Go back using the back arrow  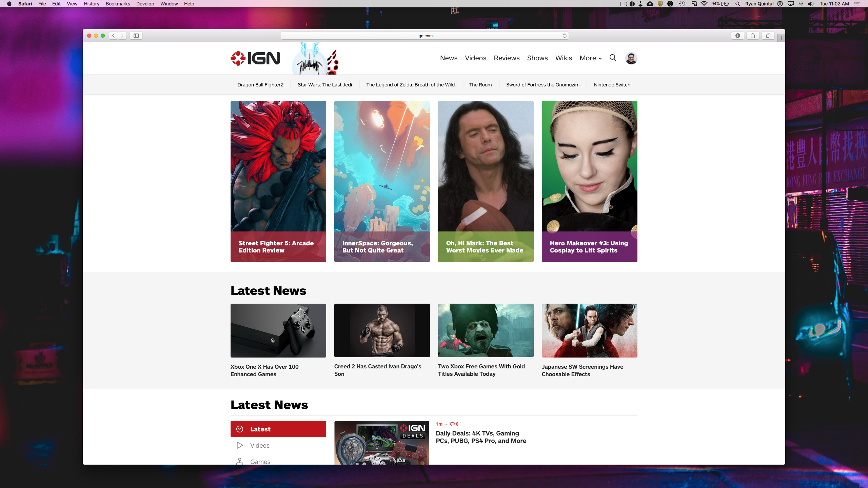(x=113, y=35)
